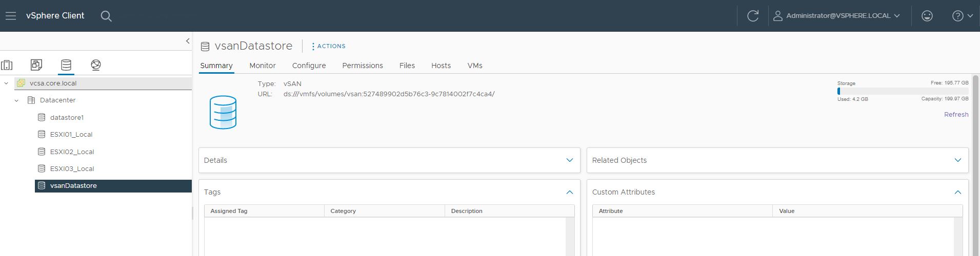Refresh the vSphere Client with the circular arrow icon
The width and height of the screenshot is (980, 256).
(x=753, y=16)
